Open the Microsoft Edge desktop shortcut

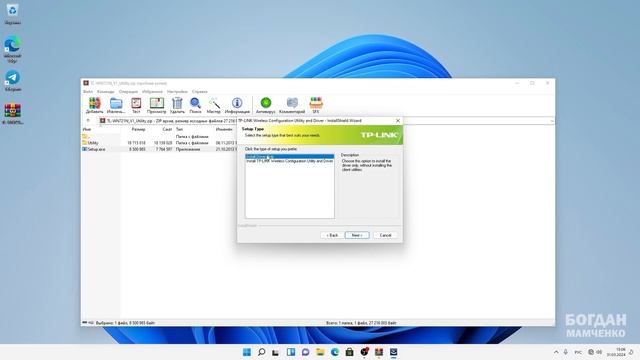(12, 49)
